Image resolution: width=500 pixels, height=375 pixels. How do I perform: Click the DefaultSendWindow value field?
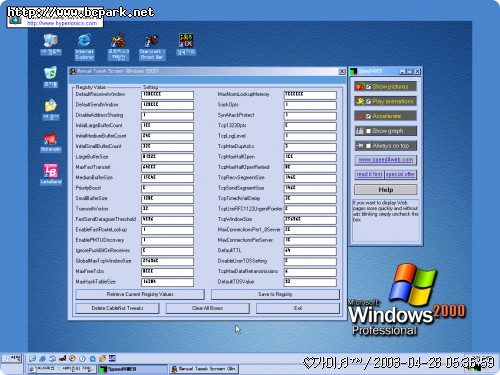click(167, 105)
